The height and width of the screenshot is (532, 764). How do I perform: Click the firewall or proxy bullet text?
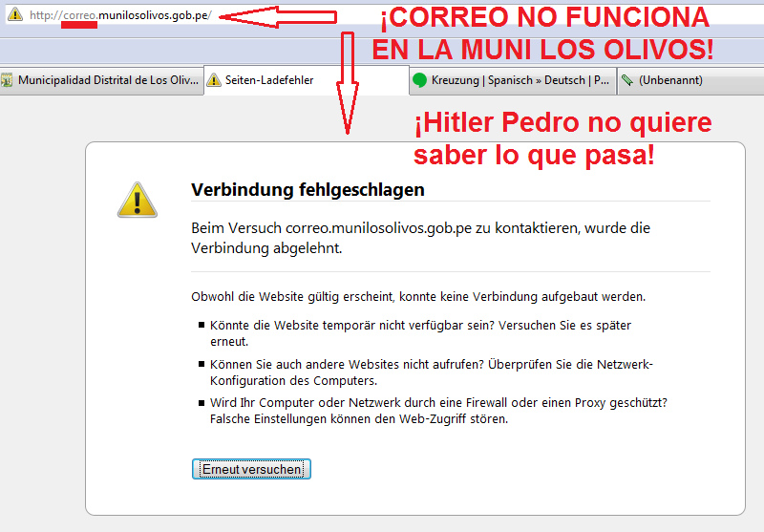438,411
